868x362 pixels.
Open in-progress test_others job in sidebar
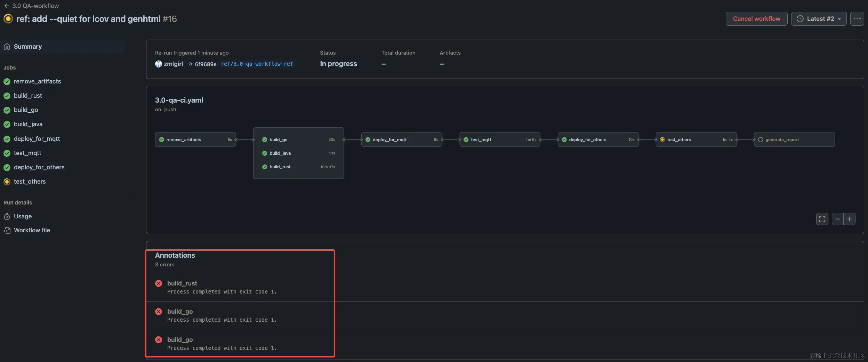30,182
